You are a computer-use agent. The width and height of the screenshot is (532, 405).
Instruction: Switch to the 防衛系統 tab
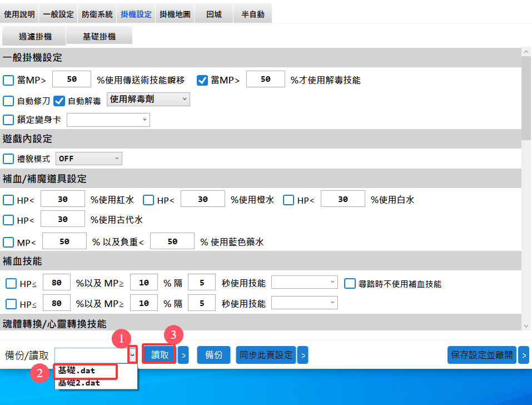97,14
